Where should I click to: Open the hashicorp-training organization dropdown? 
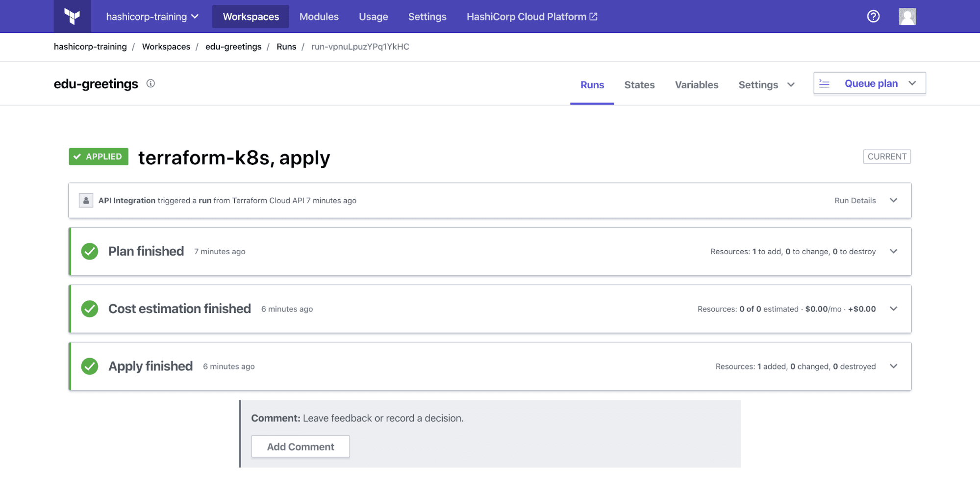[152, 16]
